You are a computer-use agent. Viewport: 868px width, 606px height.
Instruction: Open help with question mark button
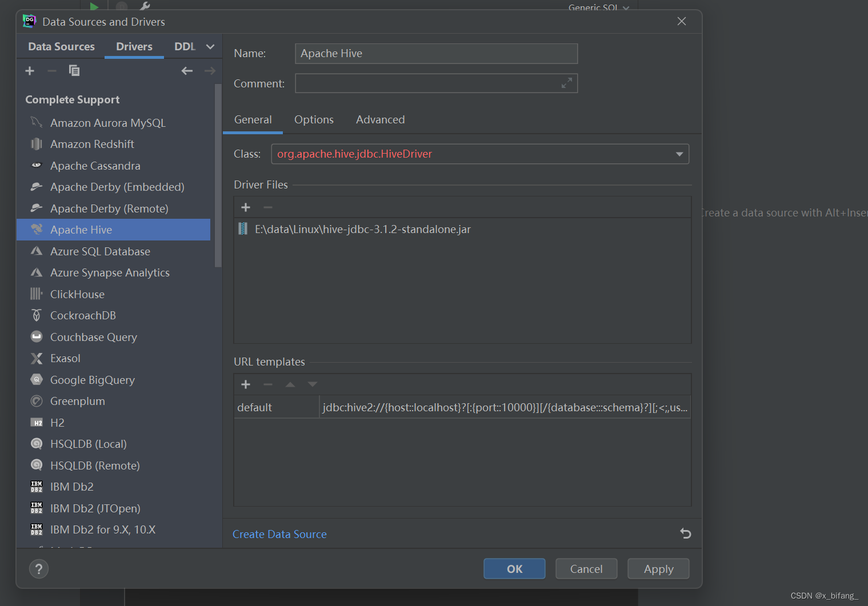point(39,569)
